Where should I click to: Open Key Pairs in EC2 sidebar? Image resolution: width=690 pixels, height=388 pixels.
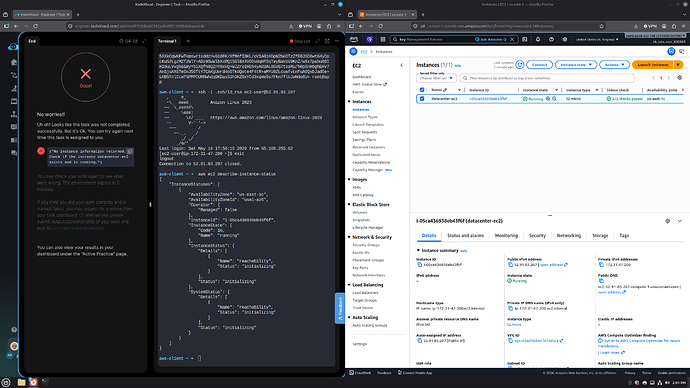(360, 267)
